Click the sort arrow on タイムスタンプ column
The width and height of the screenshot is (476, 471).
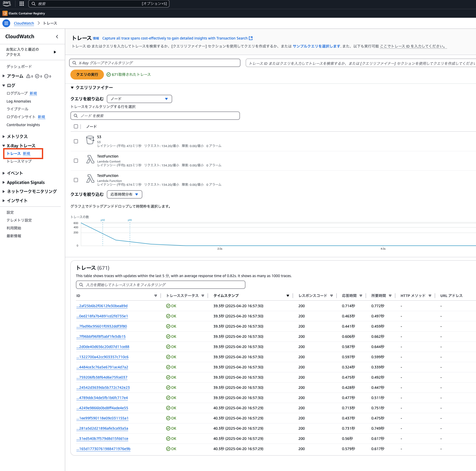pyautogui.click(x=288, y=296)
